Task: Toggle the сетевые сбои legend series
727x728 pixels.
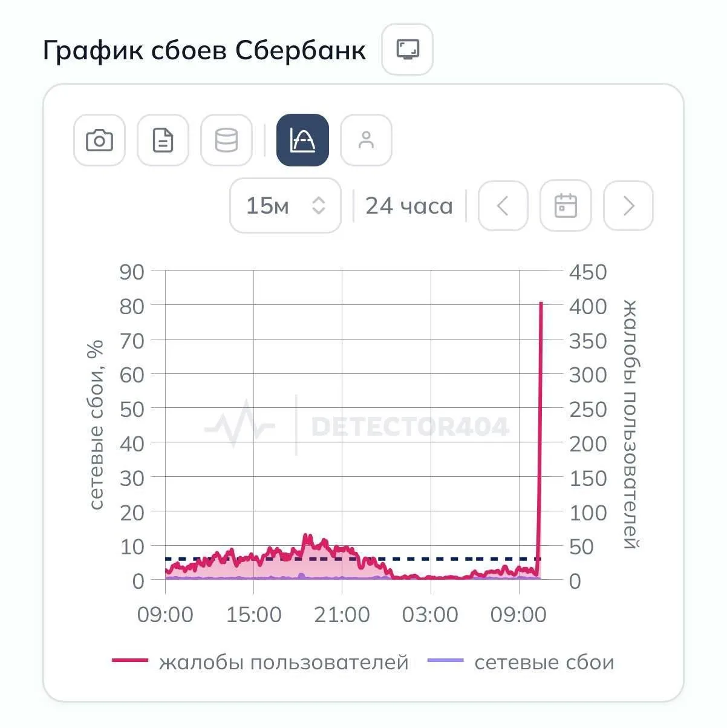Action: tap(544, 662)
